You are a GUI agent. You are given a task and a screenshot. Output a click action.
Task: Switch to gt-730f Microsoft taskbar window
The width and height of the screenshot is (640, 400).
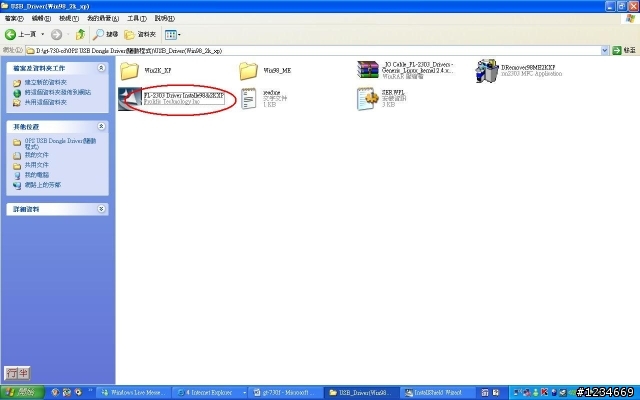[x=285, y=393]
